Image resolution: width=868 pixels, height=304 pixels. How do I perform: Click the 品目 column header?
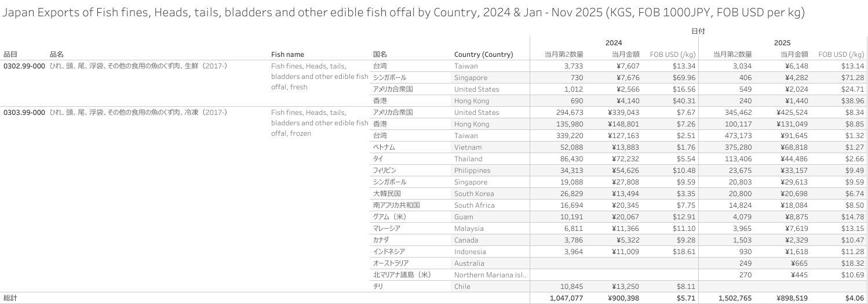[x=10, y=55]
